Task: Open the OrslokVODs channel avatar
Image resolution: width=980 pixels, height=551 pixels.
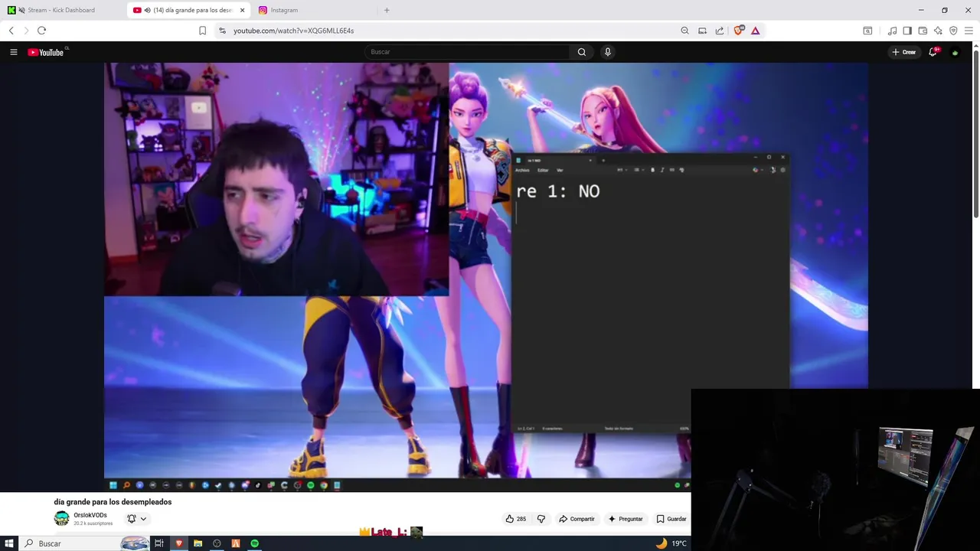Action: pos(61,519)
